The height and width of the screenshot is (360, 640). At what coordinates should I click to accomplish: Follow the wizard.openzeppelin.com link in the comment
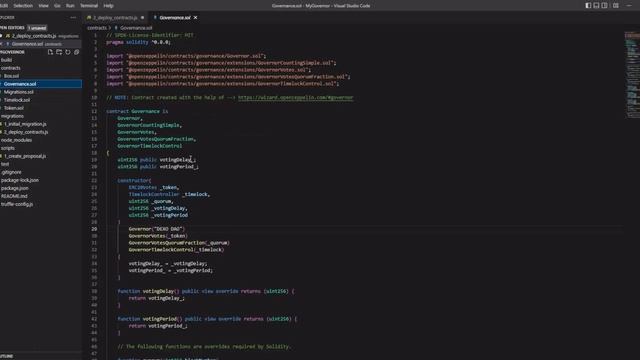tap(296, 98)
